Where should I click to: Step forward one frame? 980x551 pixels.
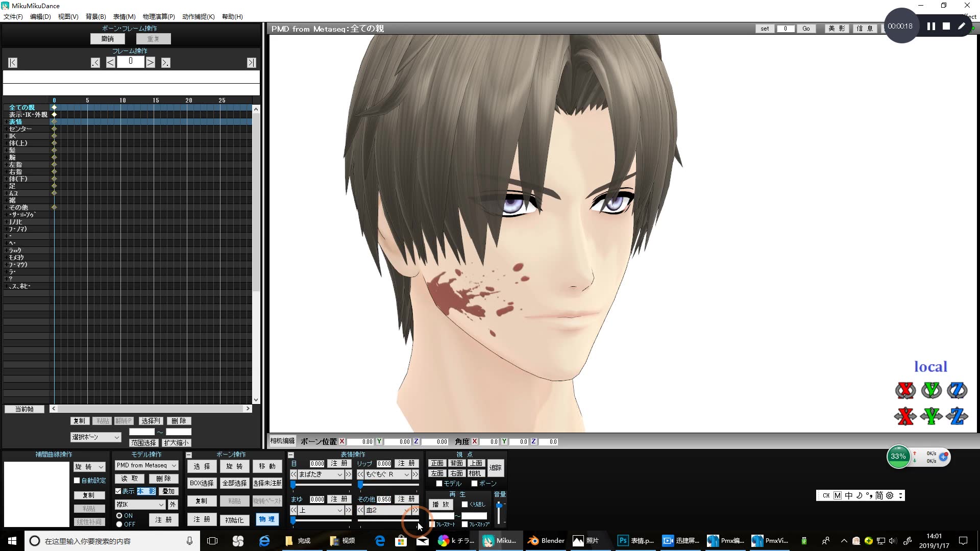click(x=151, y=62)
